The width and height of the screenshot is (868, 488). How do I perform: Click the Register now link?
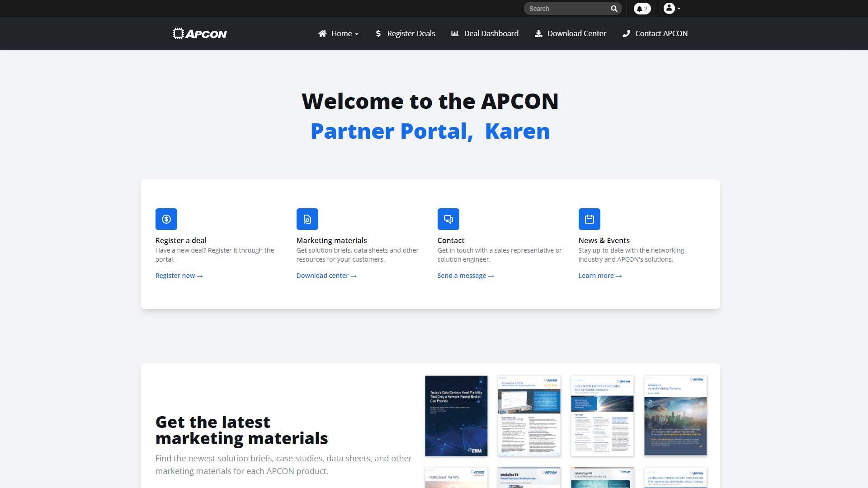[x=179, y=275]
